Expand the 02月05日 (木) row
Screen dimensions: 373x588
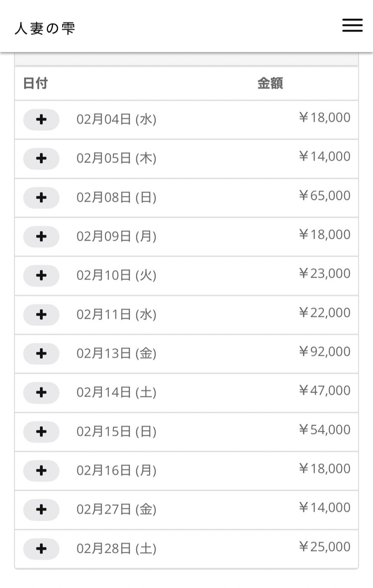(x=41, y=159)
